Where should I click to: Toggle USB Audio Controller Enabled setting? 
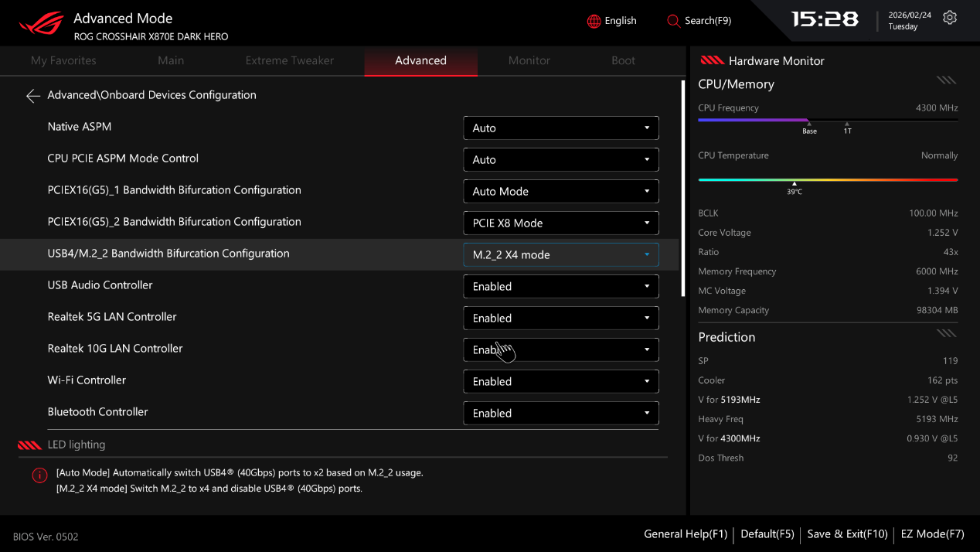[560, 286]
